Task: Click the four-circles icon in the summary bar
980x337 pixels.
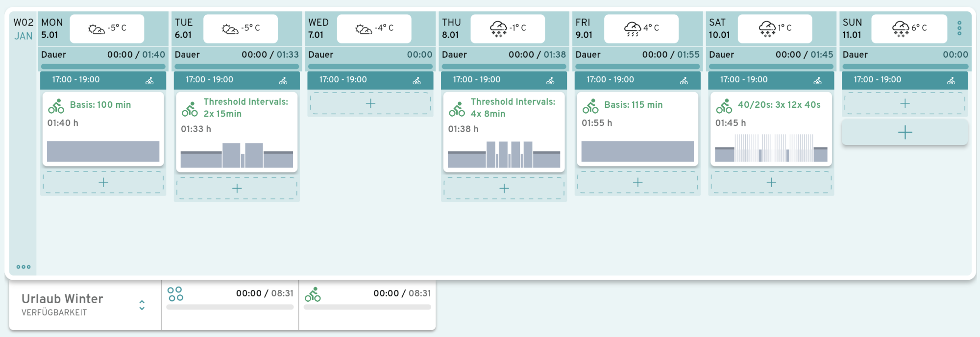Action: pyautogui.click(x=175, y=294)
